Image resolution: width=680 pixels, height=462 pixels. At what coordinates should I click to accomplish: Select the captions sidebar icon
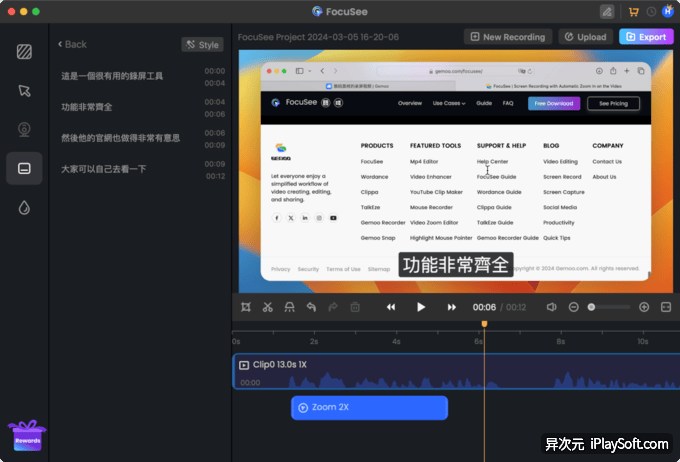[x=24, y=168]
